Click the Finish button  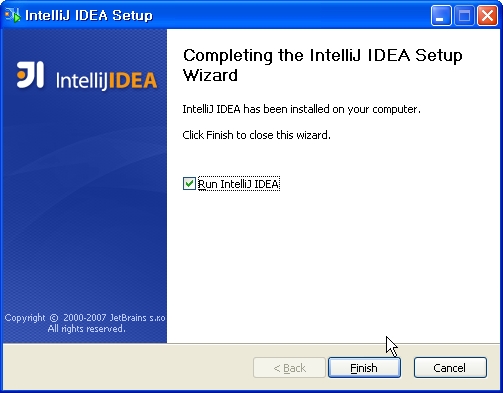coord(364,367)
